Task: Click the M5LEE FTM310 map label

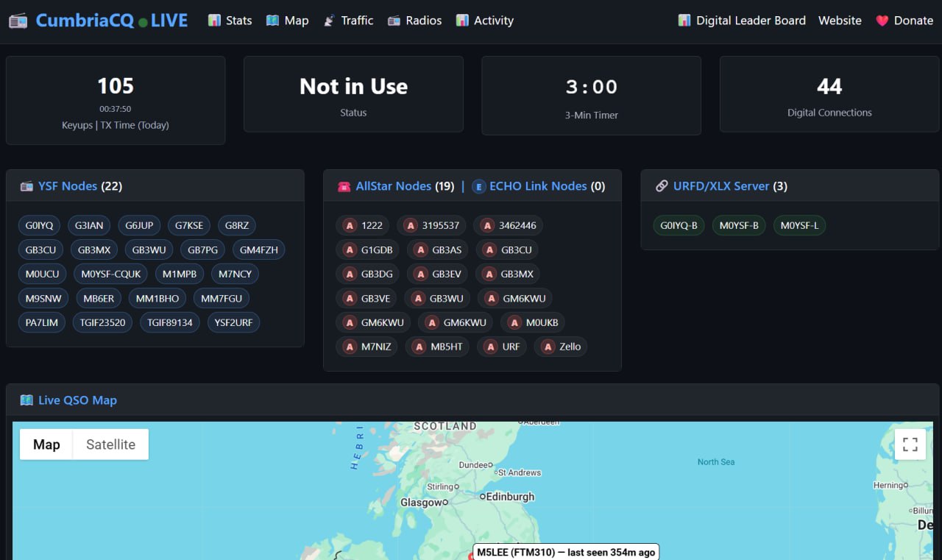Action: 565,552
